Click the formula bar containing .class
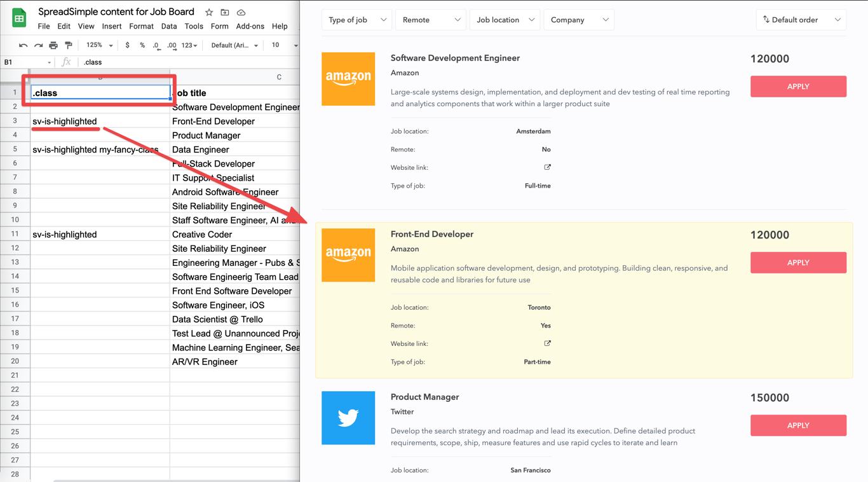Screen dimensions: 868x482 pyautogui.click(x=189, y=62)
